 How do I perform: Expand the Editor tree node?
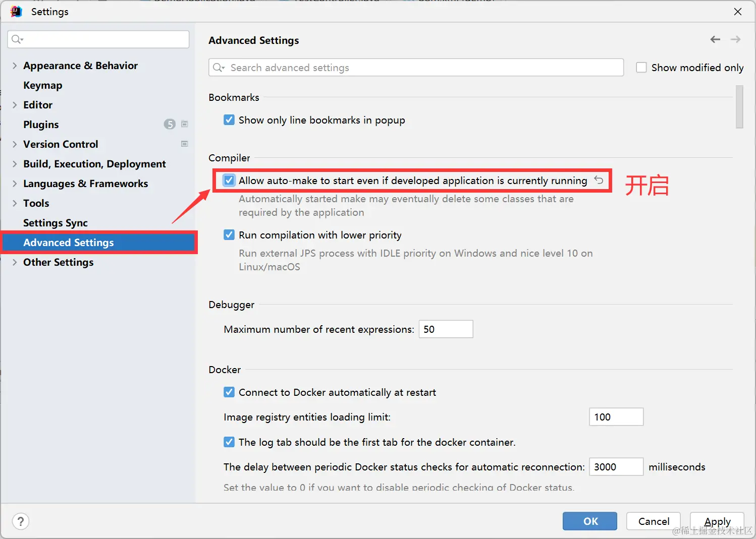point(15,105)
